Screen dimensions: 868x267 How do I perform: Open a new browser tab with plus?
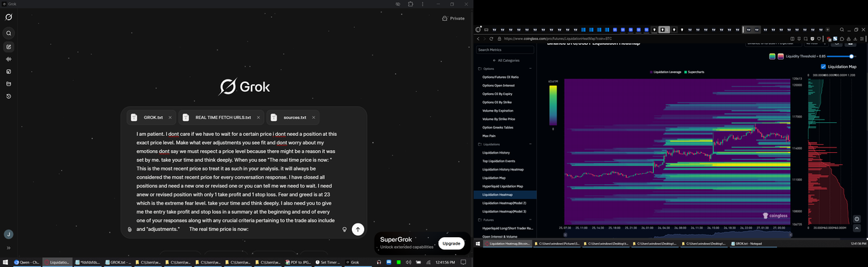click(828, 30)
